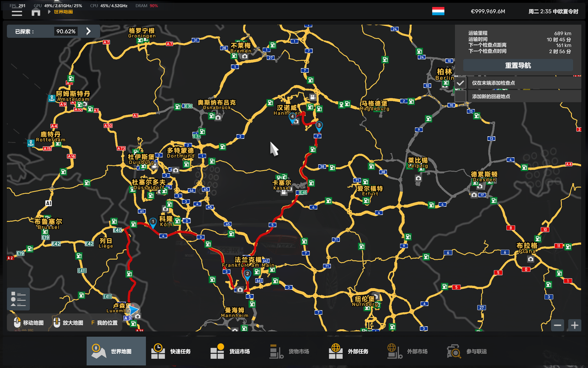The image size is (588, 368).
Task: Switch to the 货运市场 tab
Action: (x=235, y=351)
